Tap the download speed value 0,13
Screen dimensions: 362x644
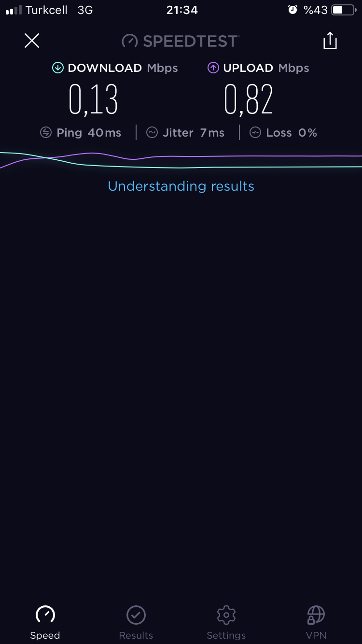pyautogui.click(x=93, y=100)
